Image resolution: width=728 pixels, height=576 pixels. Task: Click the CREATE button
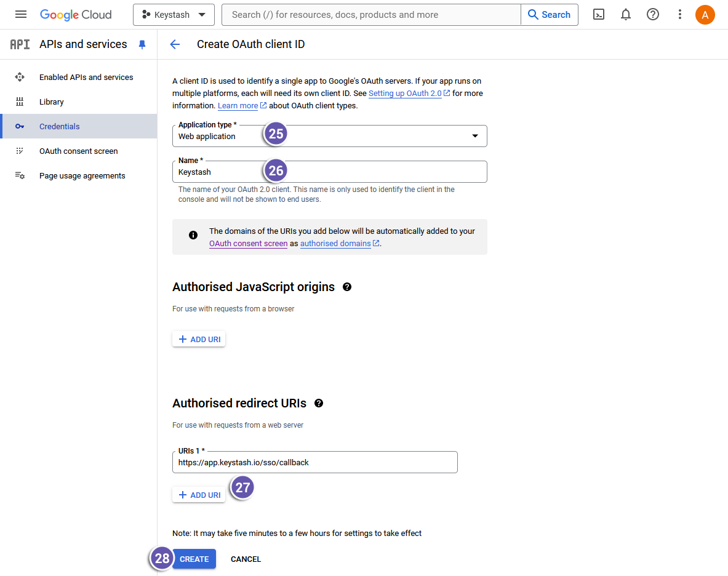[194, 559]
